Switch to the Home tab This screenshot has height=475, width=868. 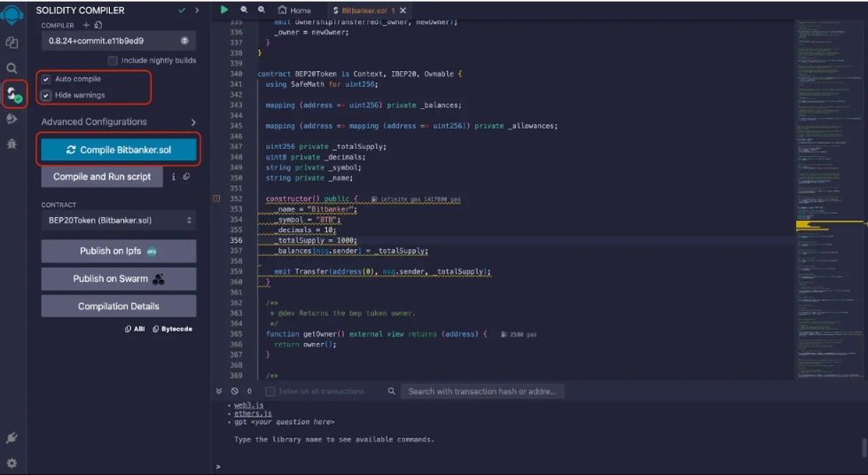[294, 10]
